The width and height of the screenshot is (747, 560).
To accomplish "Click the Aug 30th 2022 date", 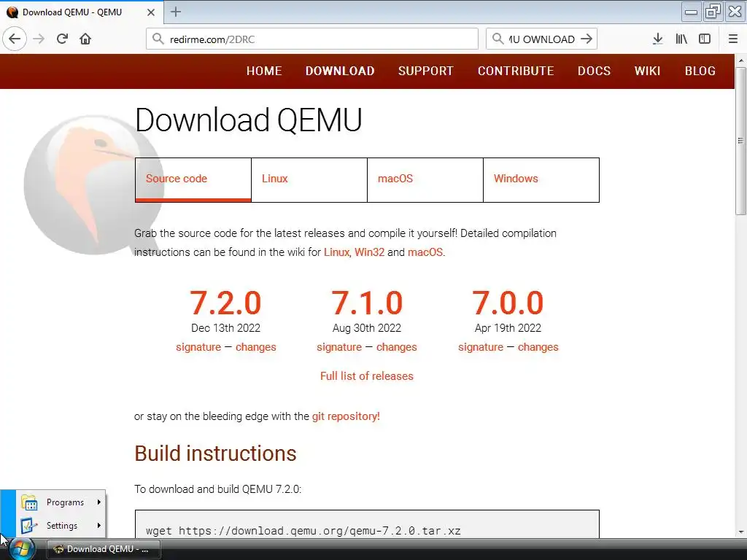I will 367,328.
